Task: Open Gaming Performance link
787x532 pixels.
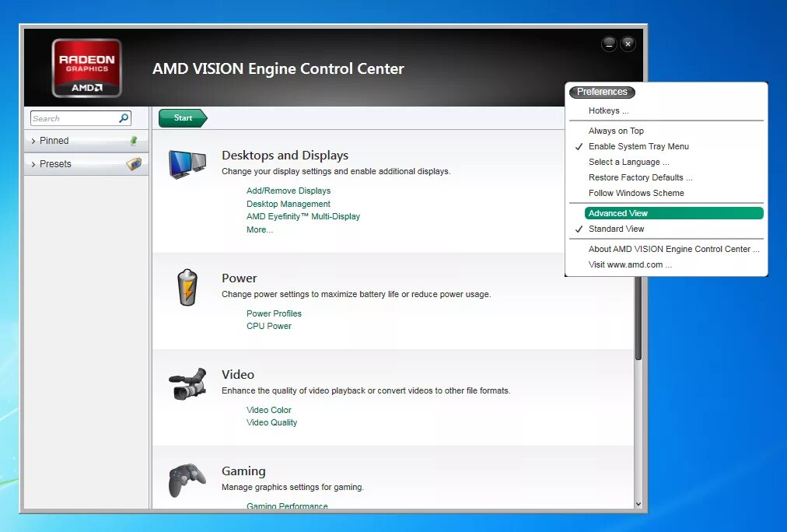Action: [287, 506]
